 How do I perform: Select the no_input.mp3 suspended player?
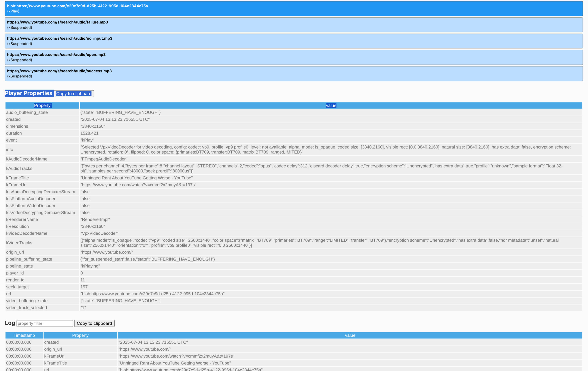[x=294, y=41]
